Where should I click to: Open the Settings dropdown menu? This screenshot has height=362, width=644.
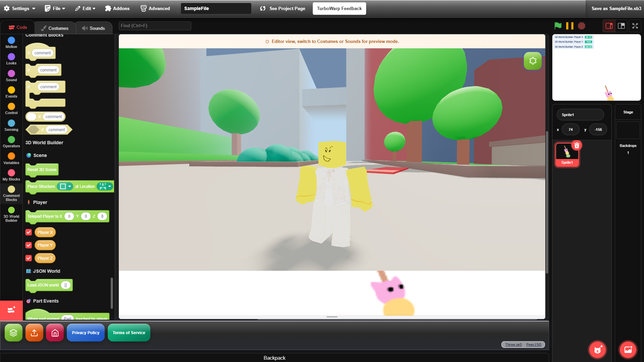click(20, 8)
